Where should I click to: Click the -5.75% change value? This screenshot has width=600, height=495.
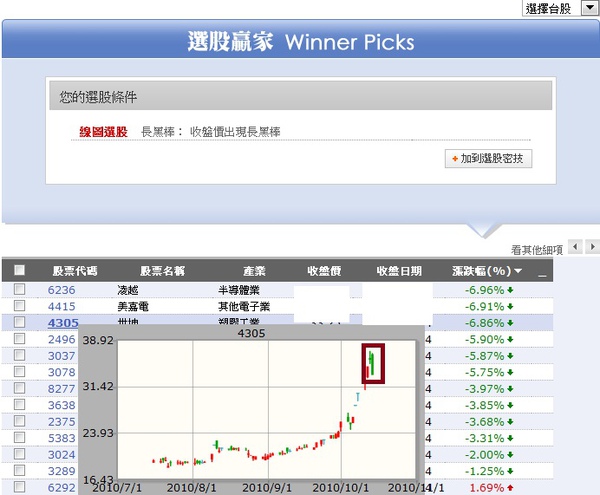[x=484, y=372]
